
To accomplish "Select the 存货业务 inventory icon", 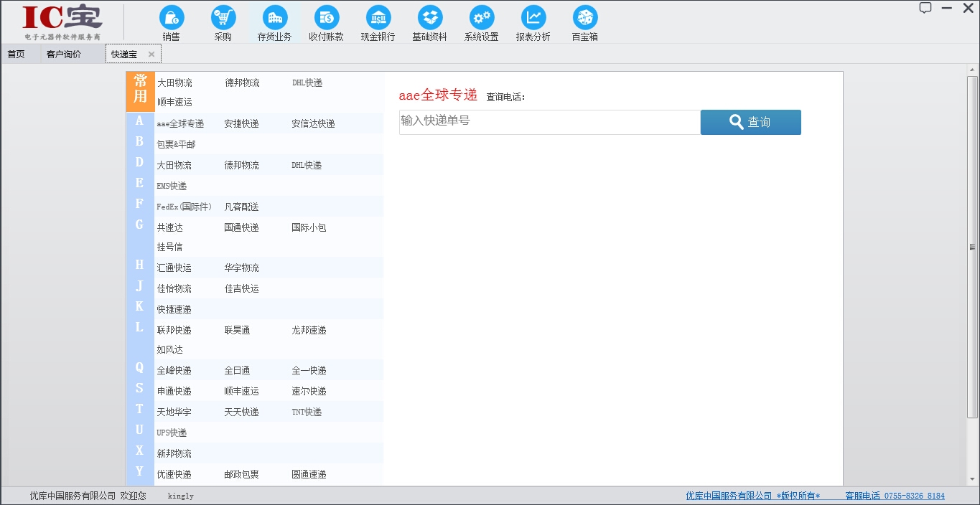I will point(274,23).
